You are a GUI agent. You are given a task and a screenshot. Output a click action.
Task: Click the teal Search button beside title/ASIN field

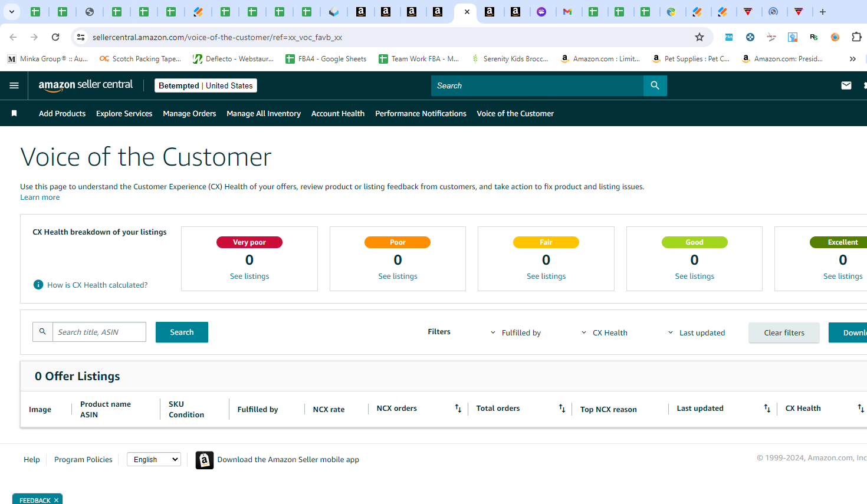pos(182,332)
